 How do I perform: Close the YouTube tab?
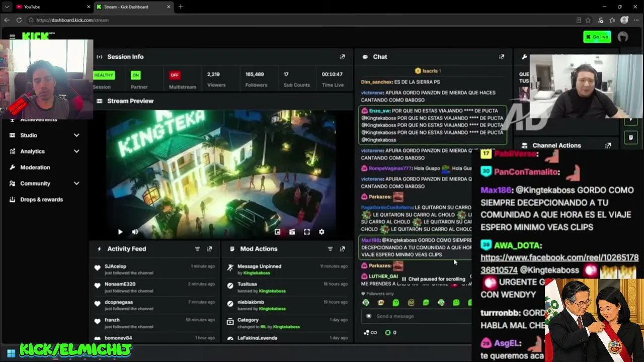(89, 7)
